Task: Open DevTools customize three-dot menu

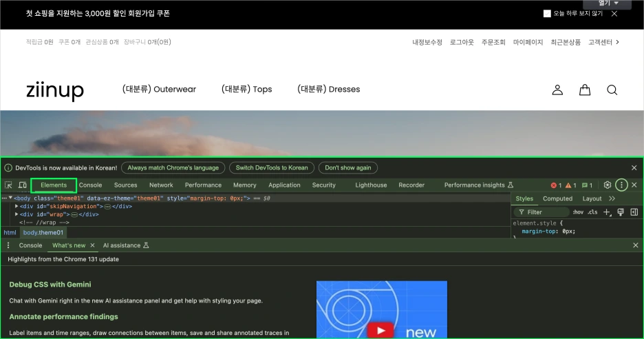Action: click(621, 185)
